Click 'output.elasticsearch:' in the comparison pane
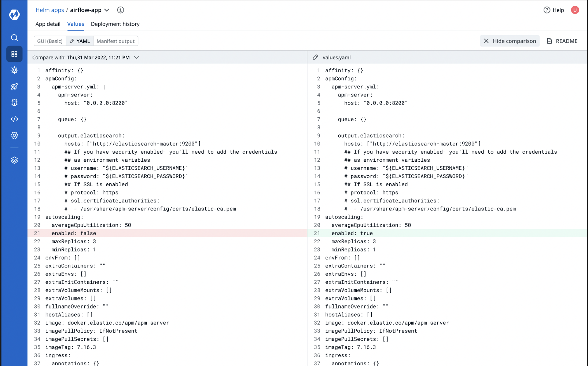The height and width of the screenshot is (366, 588). coord(91,136)
